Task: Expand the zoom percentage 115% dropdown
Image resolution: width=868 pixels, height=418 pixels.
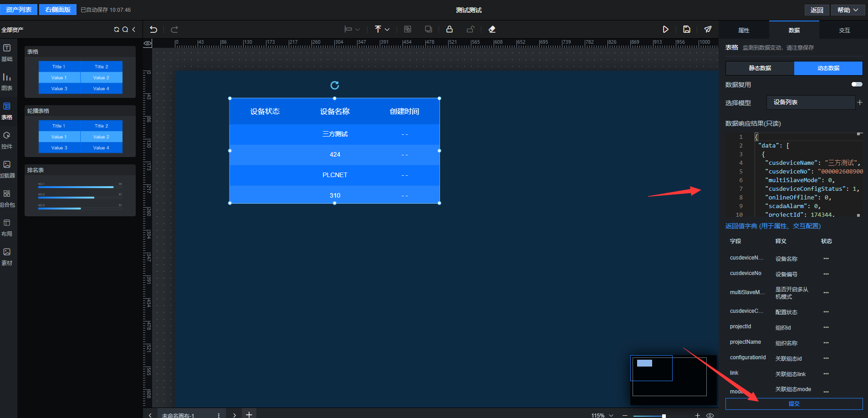Action: [602, 415]
